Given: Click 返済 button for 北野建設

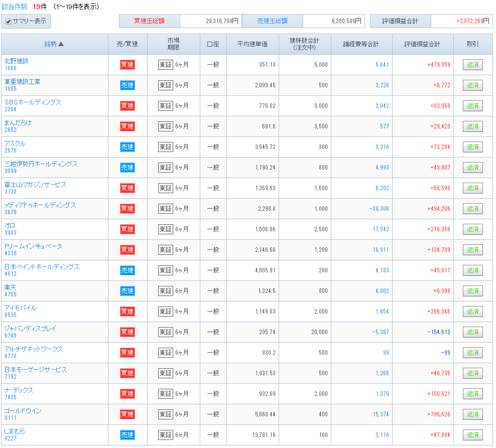Looking at the screenshot, I should point(472,65).
